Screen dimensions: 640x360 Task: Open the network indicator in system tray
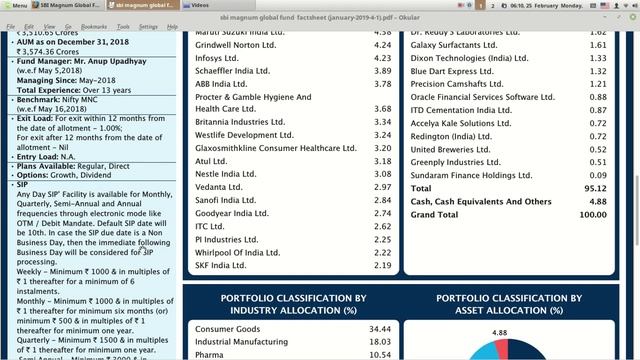point(626,5)
